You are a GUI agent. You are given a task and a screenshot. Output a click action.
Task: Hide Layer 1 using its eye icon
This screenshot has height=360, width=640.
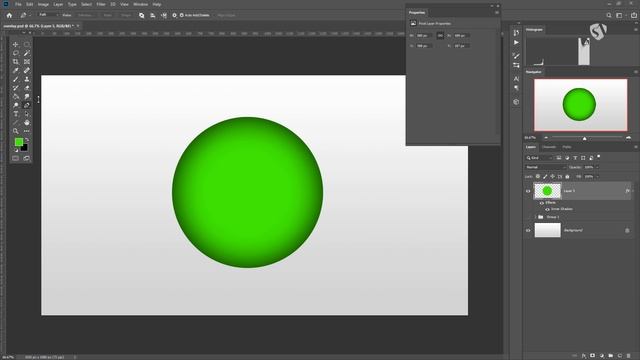[528, 191]
